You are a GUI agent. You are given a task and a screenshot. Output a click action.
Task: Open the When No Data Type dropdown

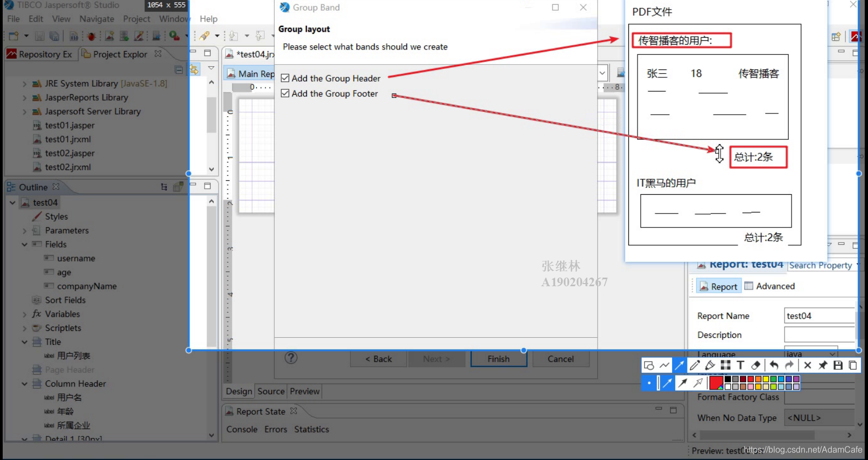coord(819,417)
